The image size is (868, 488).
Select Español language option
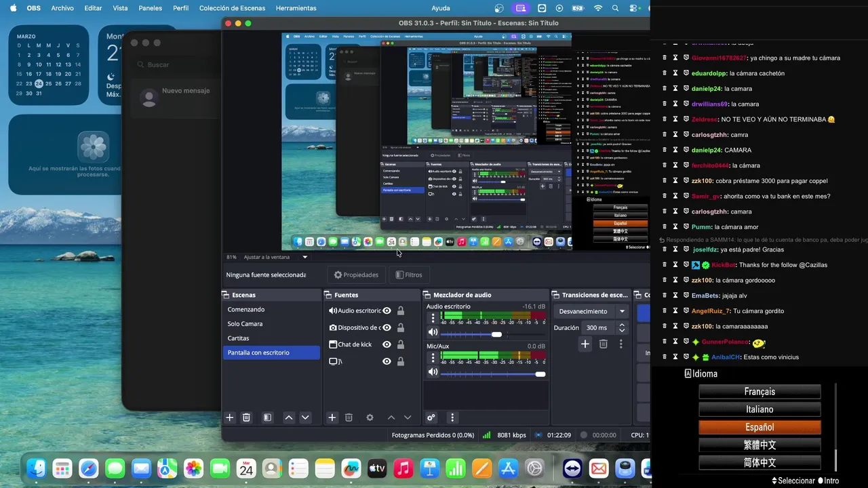click(x=759, y=427)
